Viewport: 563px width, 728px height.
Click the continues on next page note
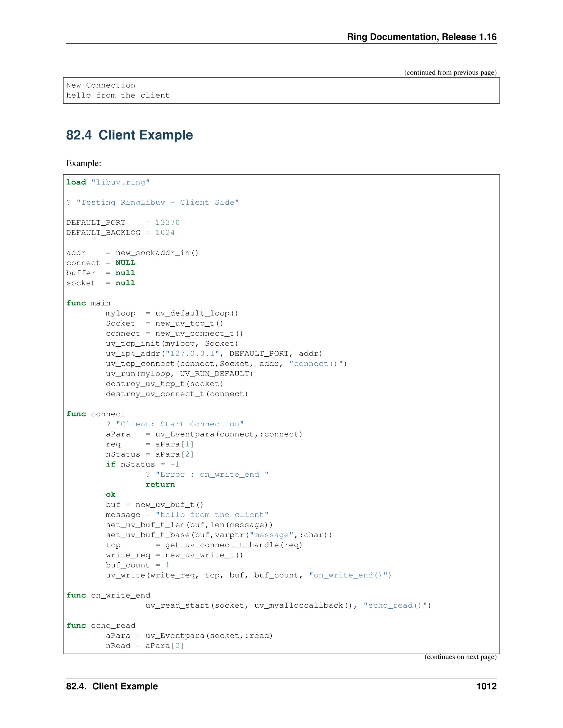pyautogui.click(x=460, y=657)
